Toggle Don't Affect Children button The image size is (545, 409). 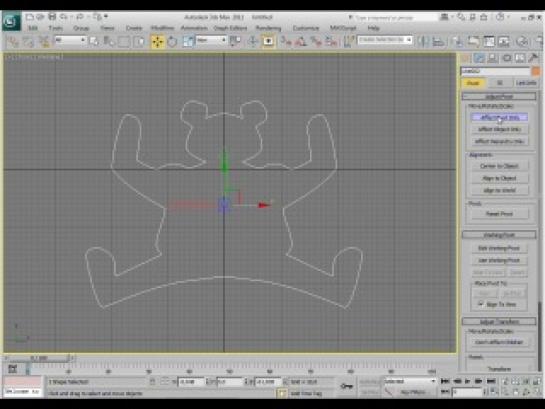(x=499, y=342)
